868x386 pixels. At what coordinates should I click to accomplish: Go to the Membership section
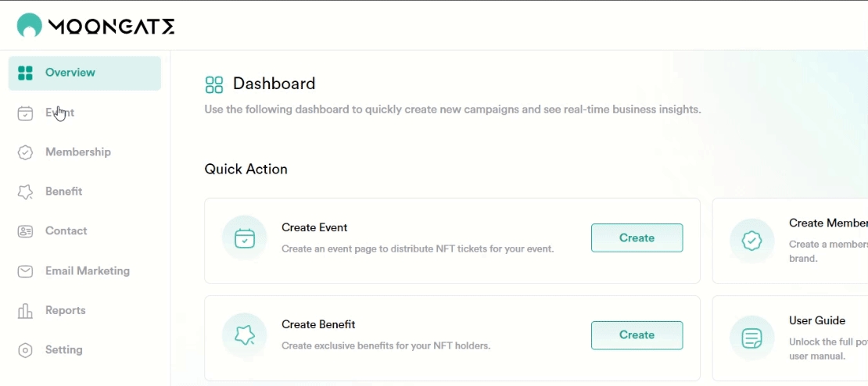pos(78,152)
